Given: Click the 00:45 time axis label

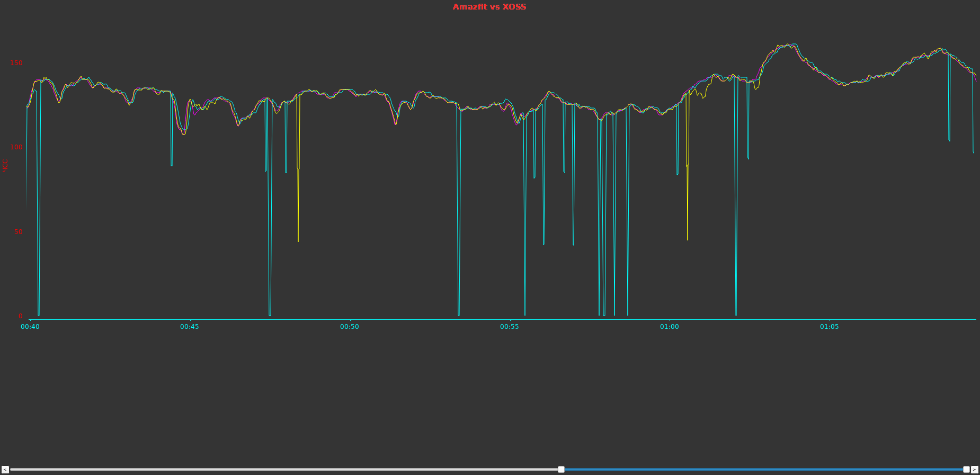Looking at the screenshot, I should click(190, 327).
